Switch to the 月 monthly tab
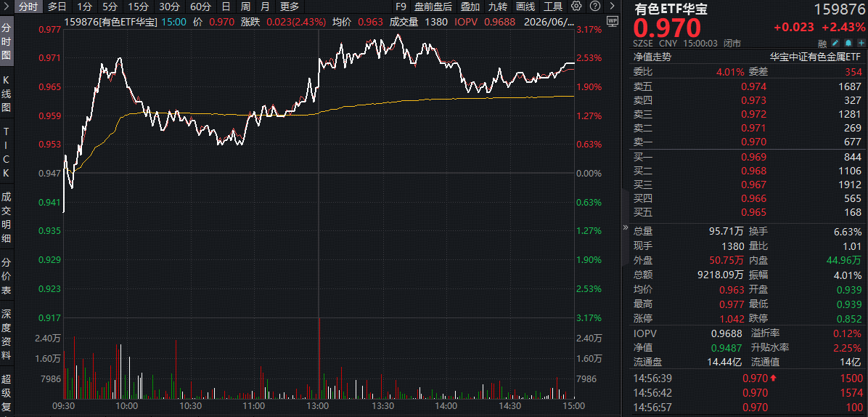 coord(265,7)
